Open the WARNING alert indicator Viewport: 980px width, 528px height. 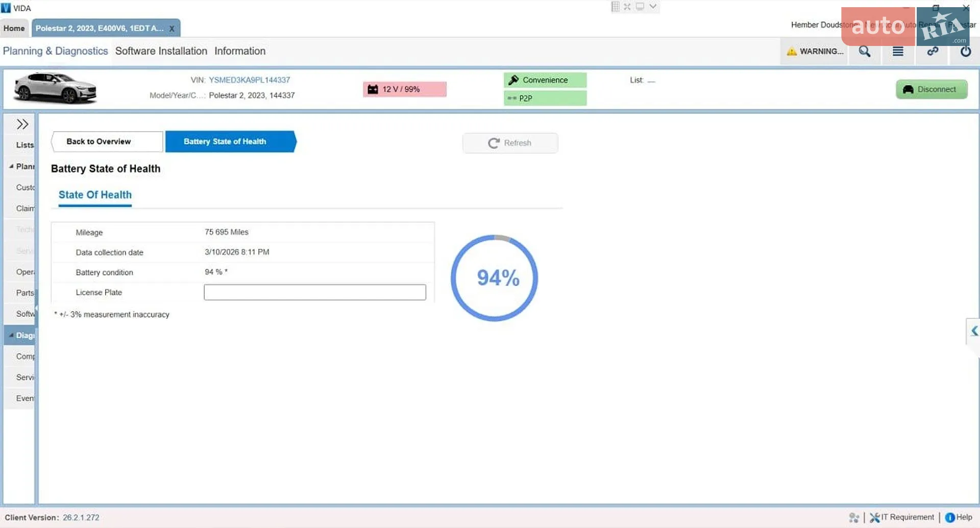(815, 51)
